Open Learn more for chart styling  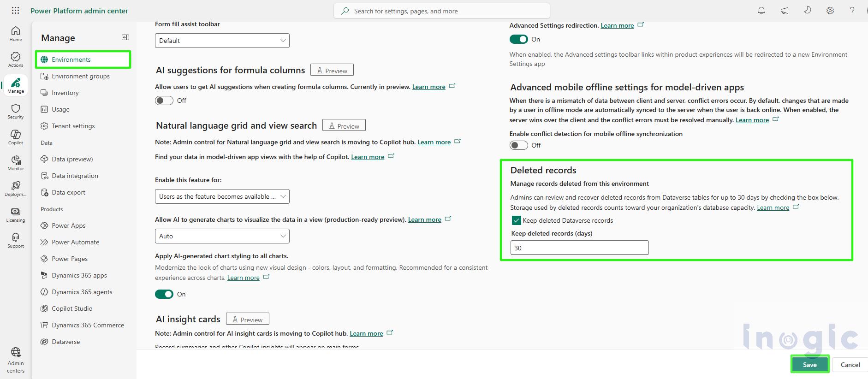244,278
